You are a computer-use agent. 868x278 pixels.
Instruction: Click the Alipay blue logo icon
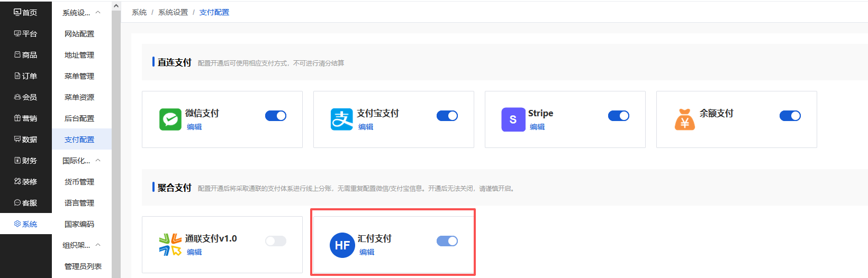(342, 119)
